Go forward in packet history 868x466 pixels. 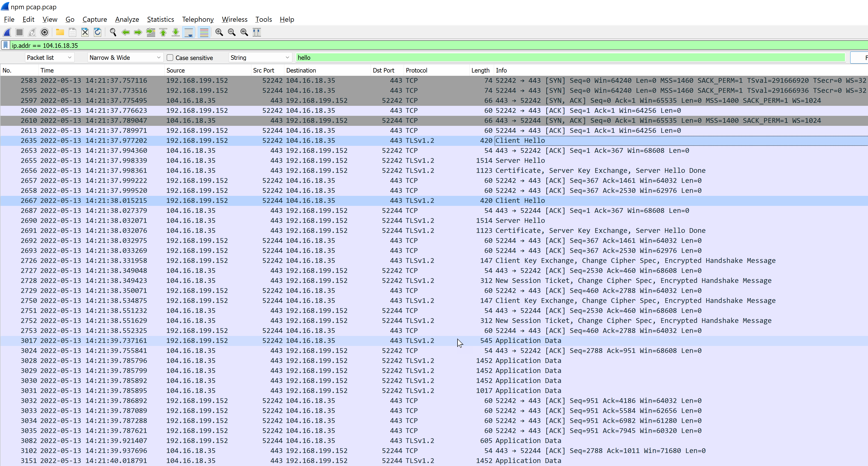coord(138,32)
